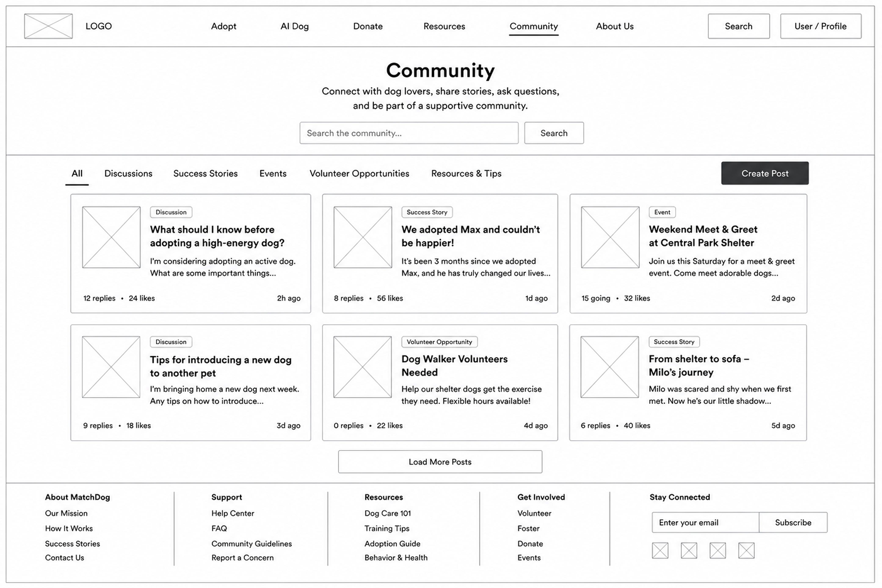Open FAQ footer link

tap(219, 528)
